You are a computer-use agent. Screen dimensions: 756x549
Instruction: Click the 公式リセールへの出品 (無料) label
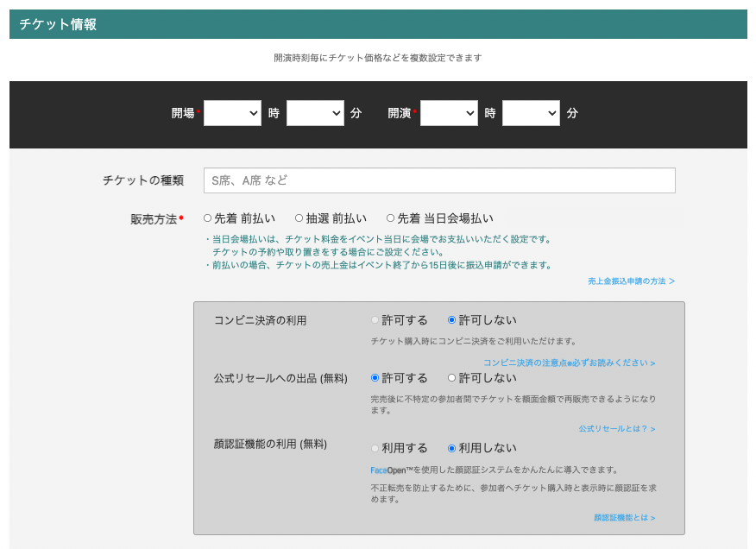[280, 378]
